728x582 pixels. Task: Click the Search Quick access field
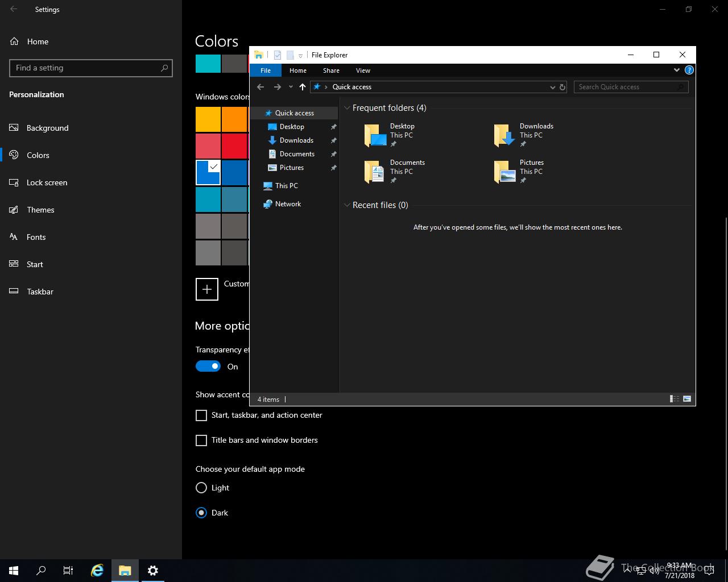tap(631, 87)
